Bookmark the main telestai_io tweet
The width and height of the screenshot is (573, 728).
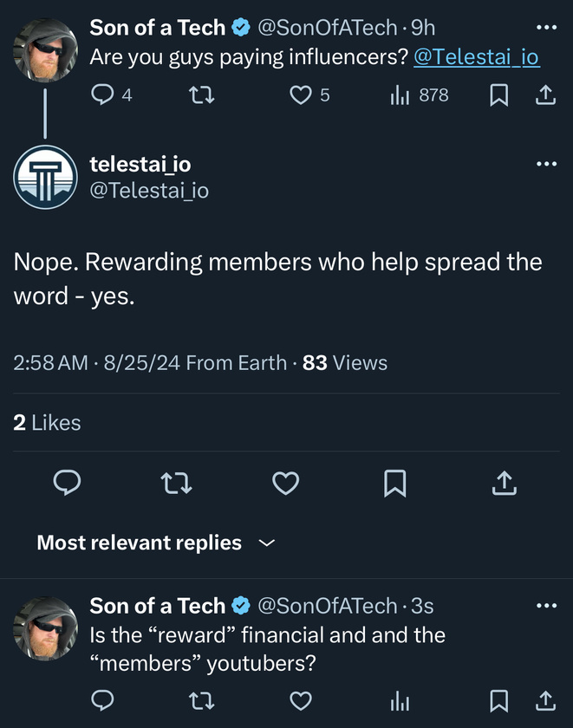click(x=395, y=484)
